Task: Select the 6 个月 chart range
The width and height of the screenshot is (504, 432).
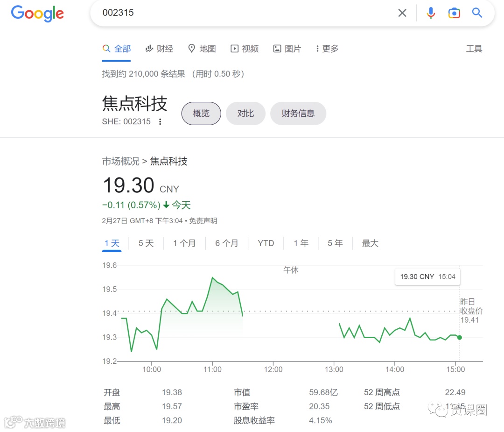Action: [x=227, y=243]
